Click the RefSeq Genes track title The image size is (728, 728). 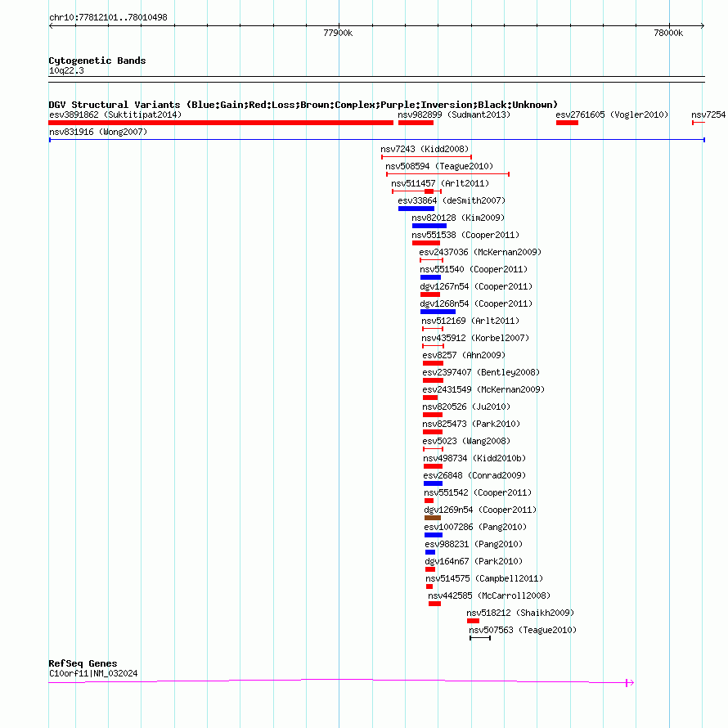[x=83, y=663]
